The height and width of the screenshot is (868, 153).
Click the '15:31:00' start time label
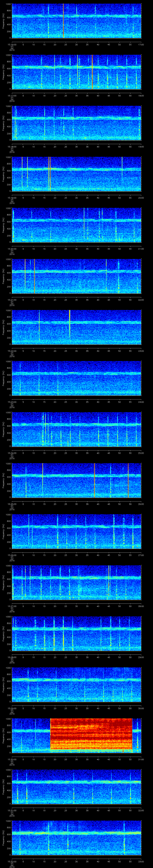12,810
